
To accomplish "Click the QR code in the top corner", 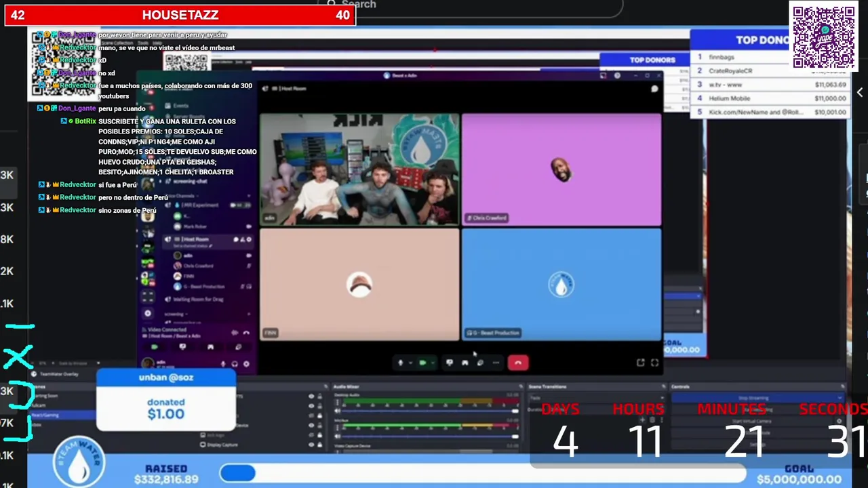I will [824, 35].
